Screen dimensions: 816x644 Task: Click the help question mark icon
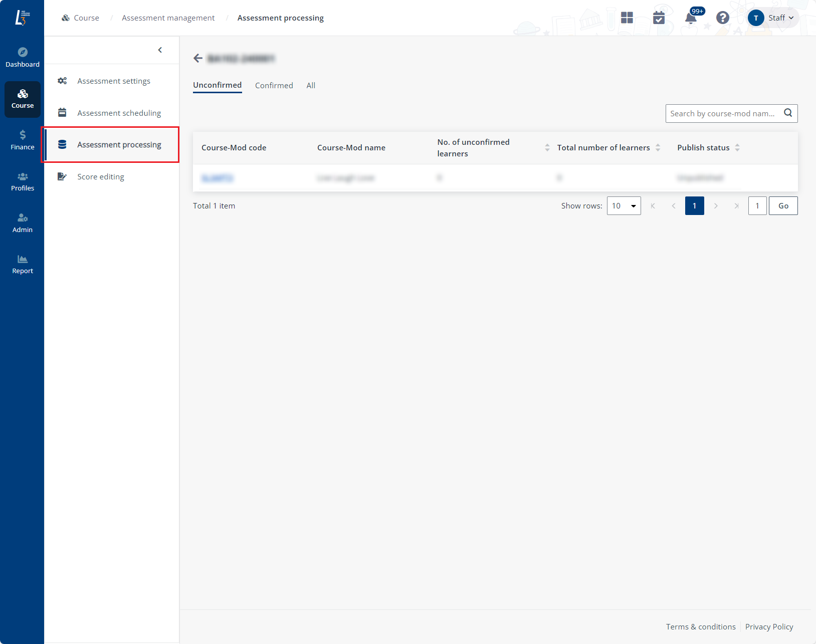tap(722, 18)
